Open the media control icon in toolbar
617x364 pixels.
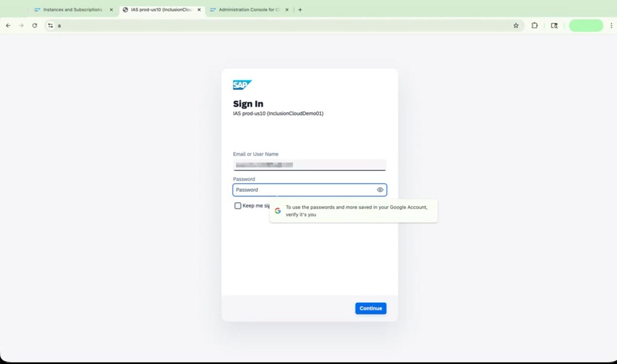(x=554, y=25)
